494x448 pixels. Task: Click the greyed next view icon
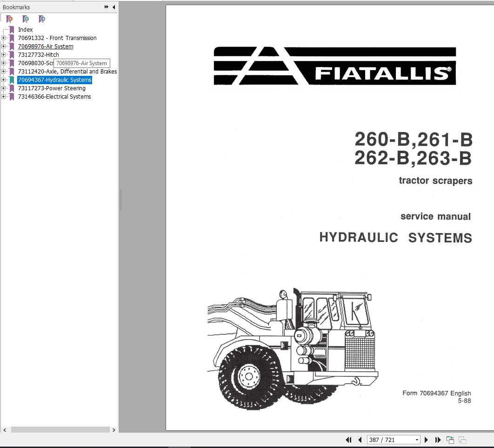coord(462,440)
